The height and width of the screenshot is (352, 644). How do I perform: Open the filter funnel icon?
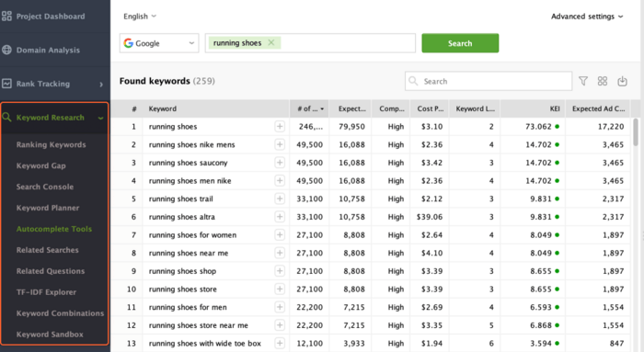point(582,81)
